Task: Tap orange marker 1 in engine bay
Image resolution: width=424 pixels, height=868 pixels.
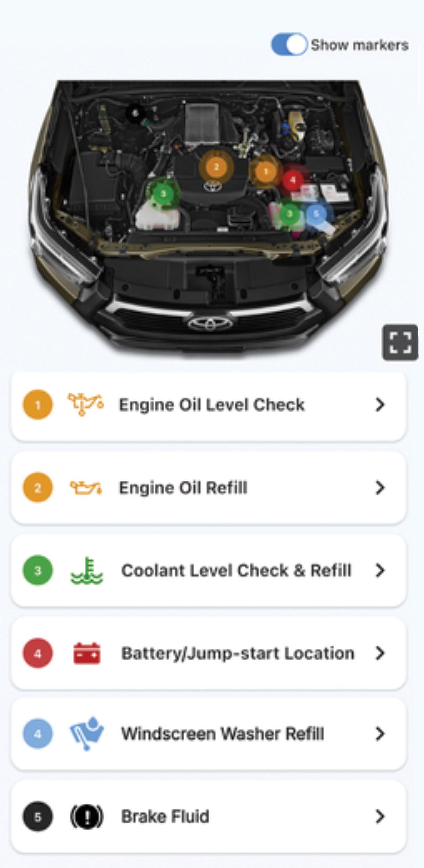Action: click(265, 171)
